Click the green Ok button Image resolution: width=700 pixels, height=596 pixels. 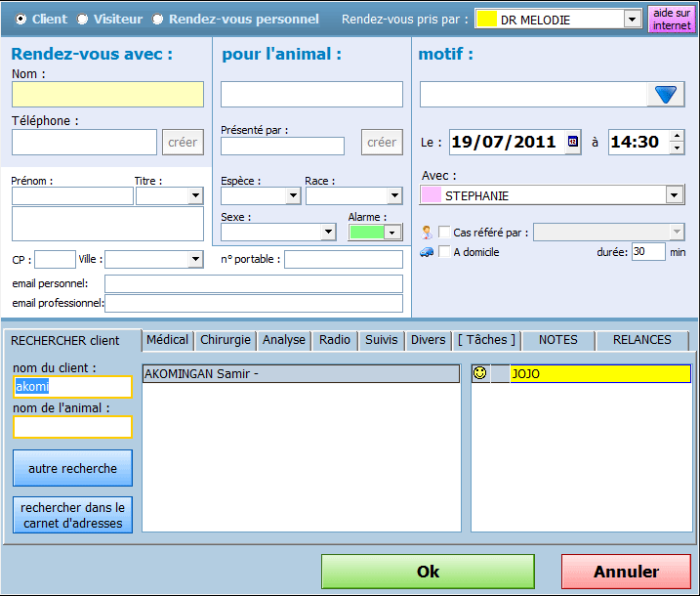pyautogui.click(x=428, y=572)
